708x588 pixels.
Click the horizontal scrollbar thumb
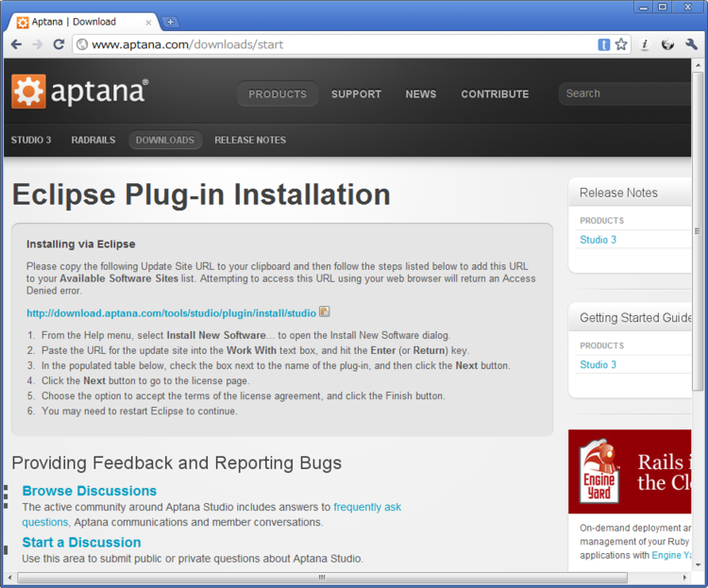pyautogui.click(x=322, y=578)
